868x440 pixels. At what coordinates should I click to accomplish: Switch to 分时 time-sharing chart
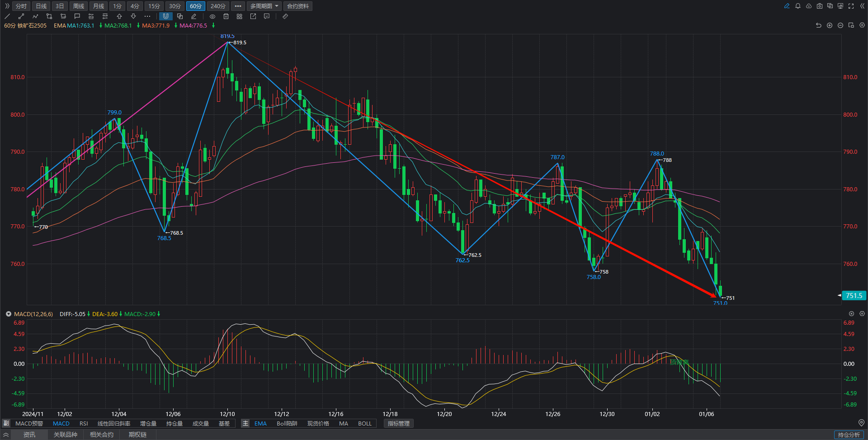tap(21, 6)
